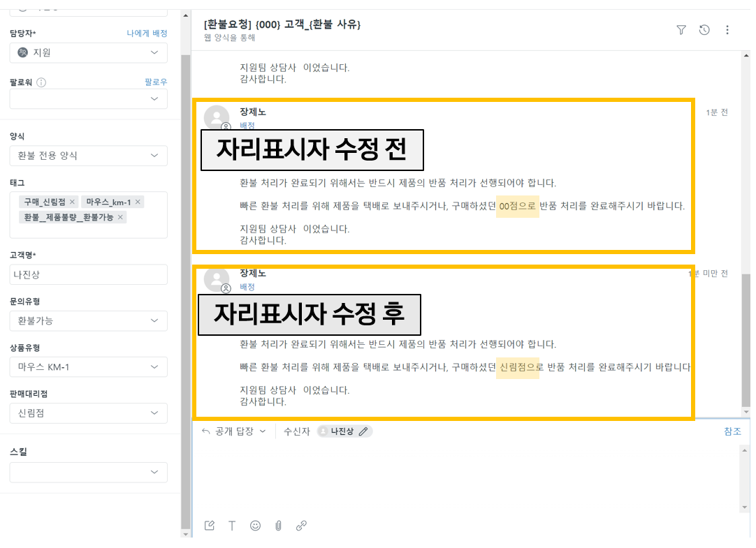Click inside the 고객명 field showing 나진상

(x=88, y=274)
